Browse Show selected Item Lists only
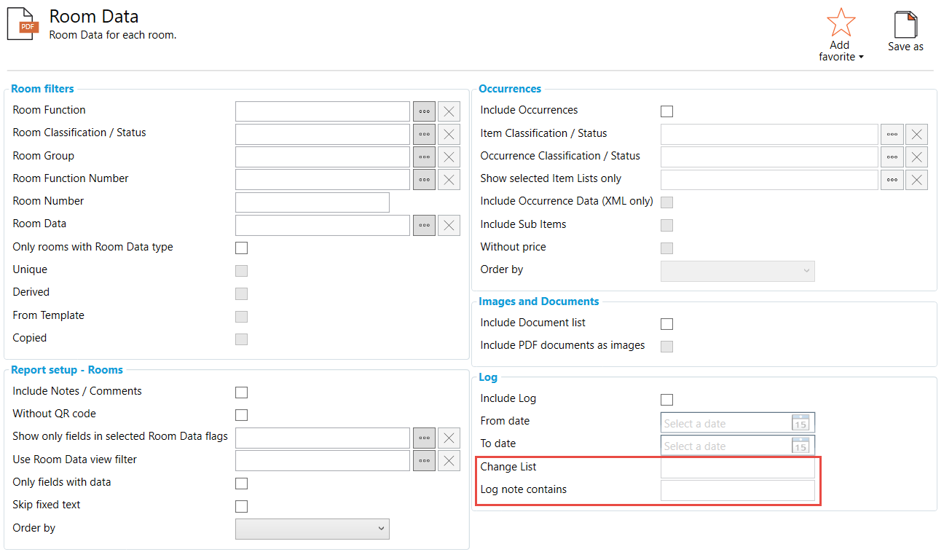 click(x=892, y=179)
